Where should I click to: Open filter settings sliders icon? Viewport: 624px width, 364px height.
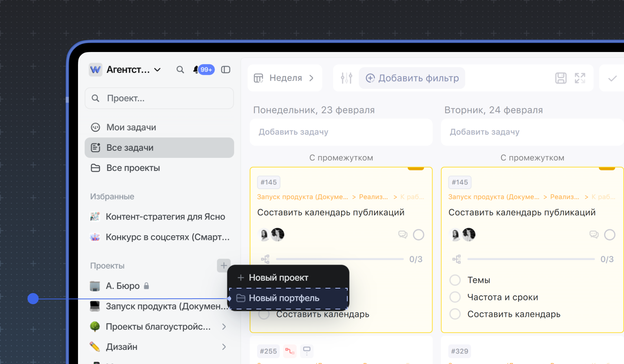pos(346,78)
